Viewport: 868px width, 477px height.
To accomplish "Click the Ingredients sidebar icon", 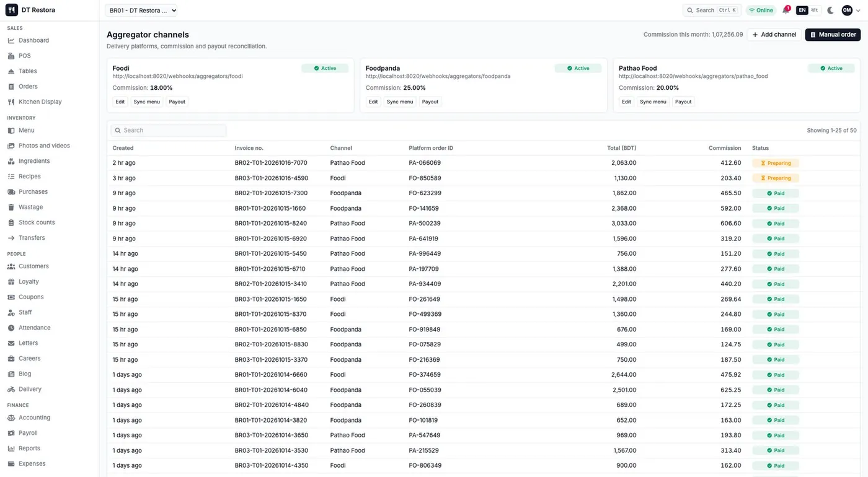I will (11, 161).
